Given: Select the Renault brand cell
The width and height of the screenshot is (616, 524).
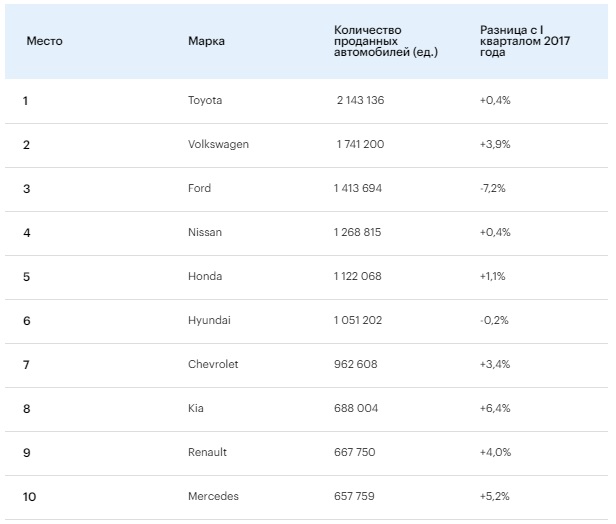Looking at the screenshot, I should (207, 452).
